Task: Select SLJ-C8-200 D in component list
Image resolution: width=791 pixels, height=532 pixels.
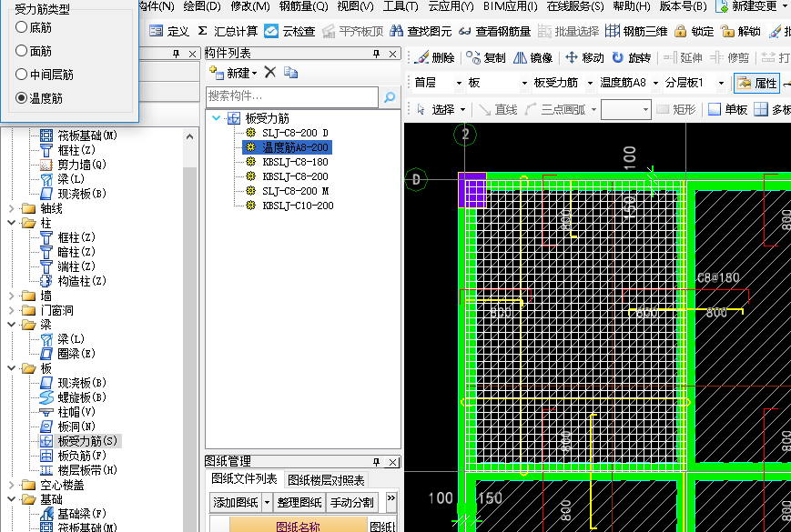Action: tap(295, 133)
